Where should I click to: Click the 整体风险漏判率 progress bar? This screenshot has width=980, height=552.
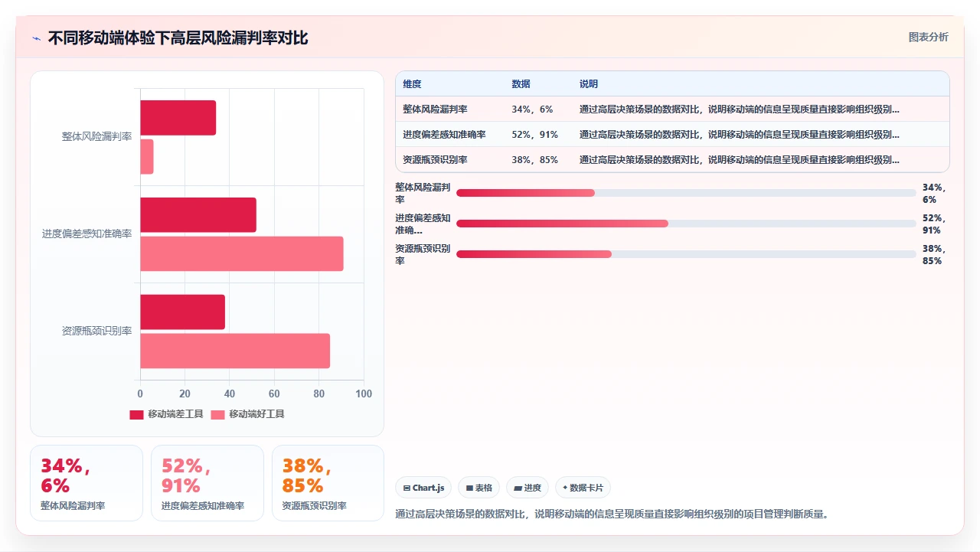click(686, 193)
